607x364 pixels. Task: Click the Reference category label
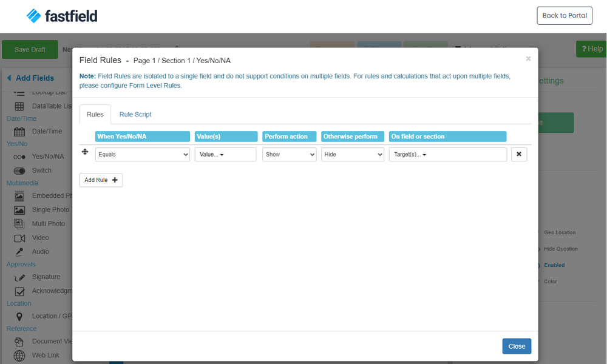point(21,328)
